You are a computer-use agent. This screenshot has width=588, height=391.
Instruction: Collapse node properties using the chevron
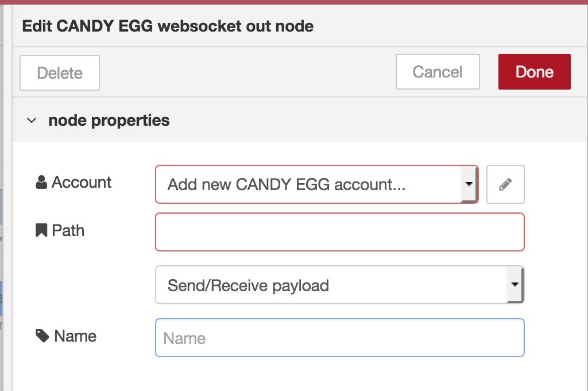point(32,121)
